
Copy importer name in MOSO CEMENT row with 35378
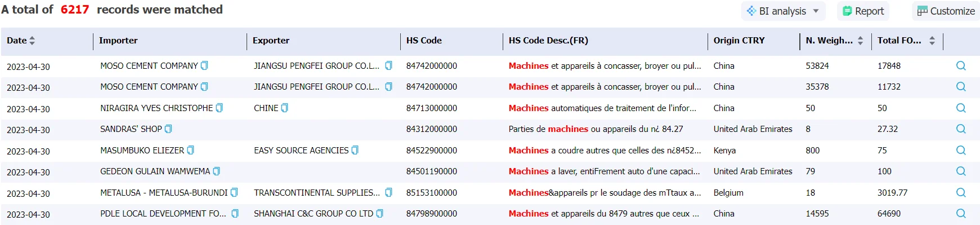[204, 86]
